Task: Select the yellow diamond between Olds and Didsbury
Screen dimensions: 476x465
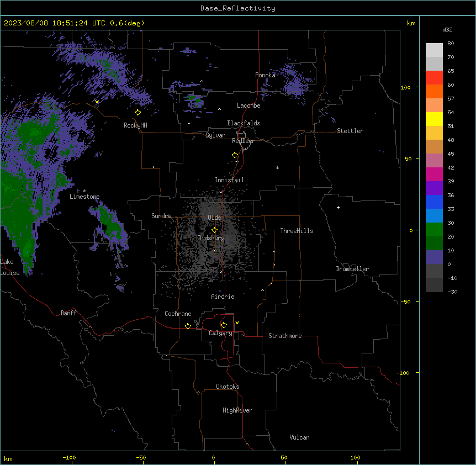Action: click(215, 230)
